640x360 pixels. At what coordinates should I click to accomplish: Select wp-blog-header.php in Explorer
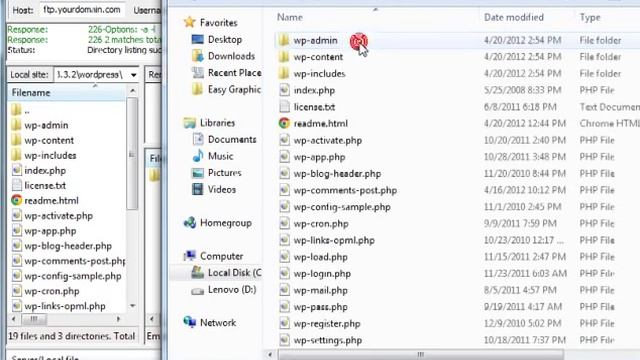[x=337, y=174]
